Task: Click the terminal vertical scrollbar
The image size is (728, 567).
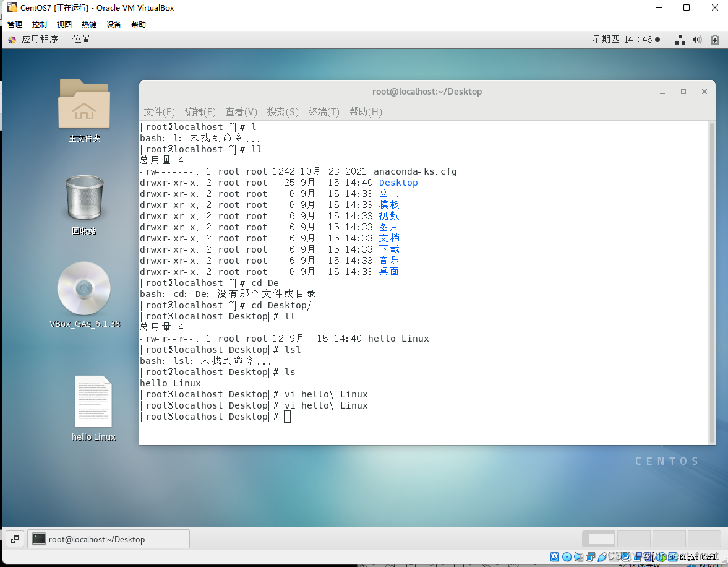Action: tap(711, 282)
